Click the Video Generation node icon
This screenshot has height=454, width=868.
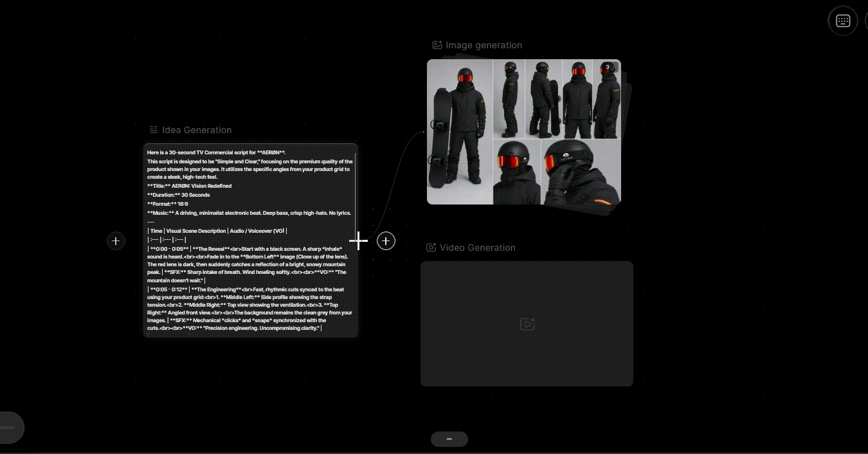pyautogui.click(x=431, y=248)
